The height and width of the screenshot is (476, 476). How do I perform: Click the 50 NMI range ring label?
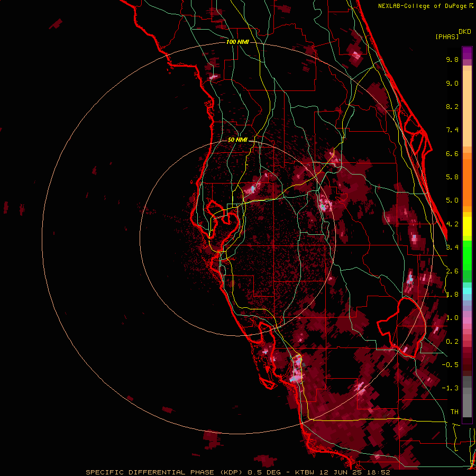point(237,140)
